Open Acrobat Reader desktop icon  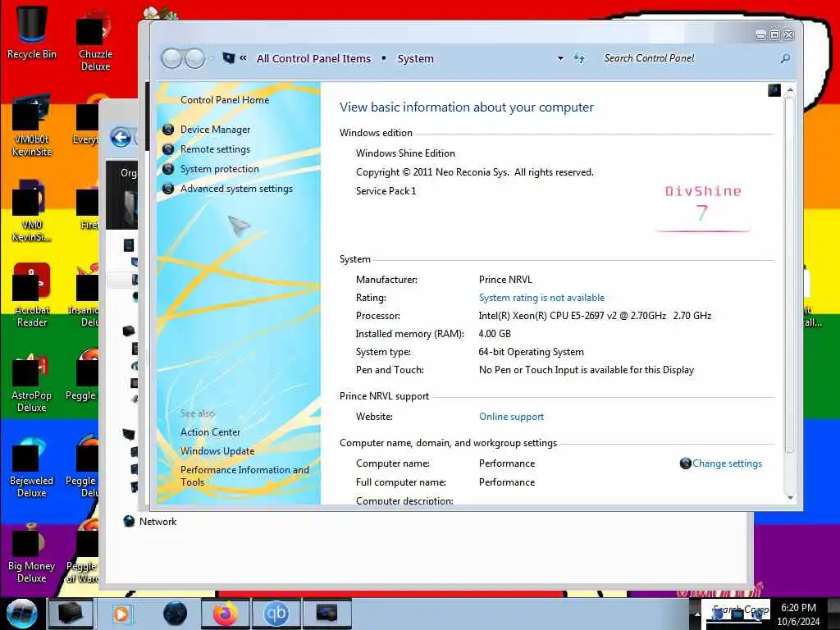(x=32, y=295)
